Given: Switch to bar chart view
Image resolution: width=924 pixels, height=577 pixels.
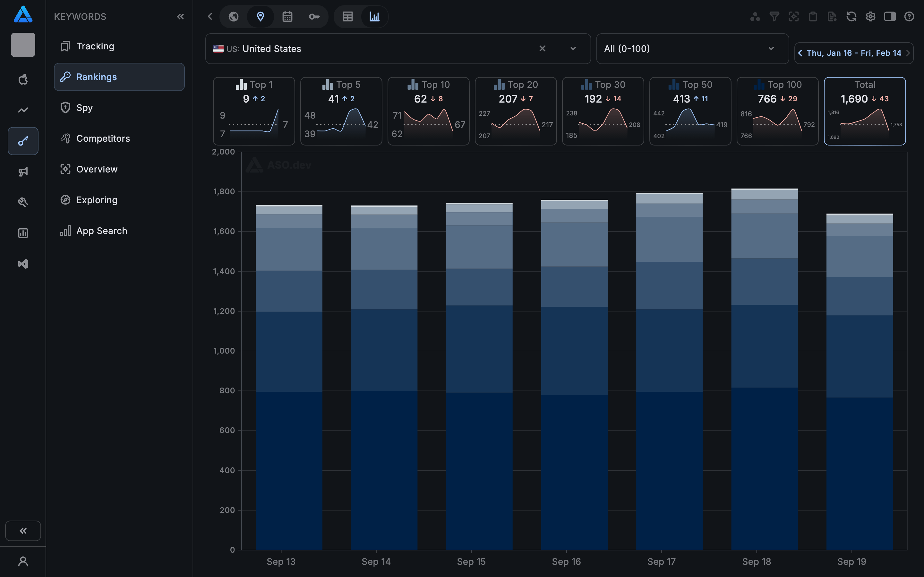Looking at the screenshot, I should click(374, 16).
